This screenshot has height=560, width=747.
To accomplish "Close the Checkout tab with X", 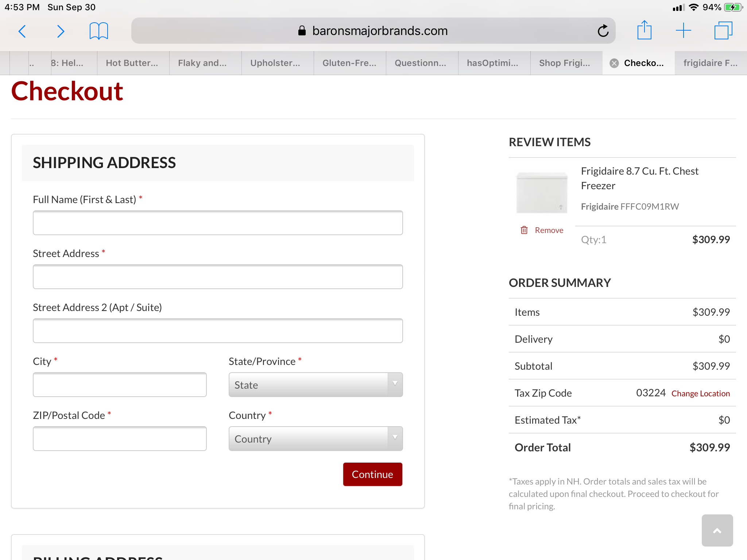I will click(614, 63).
